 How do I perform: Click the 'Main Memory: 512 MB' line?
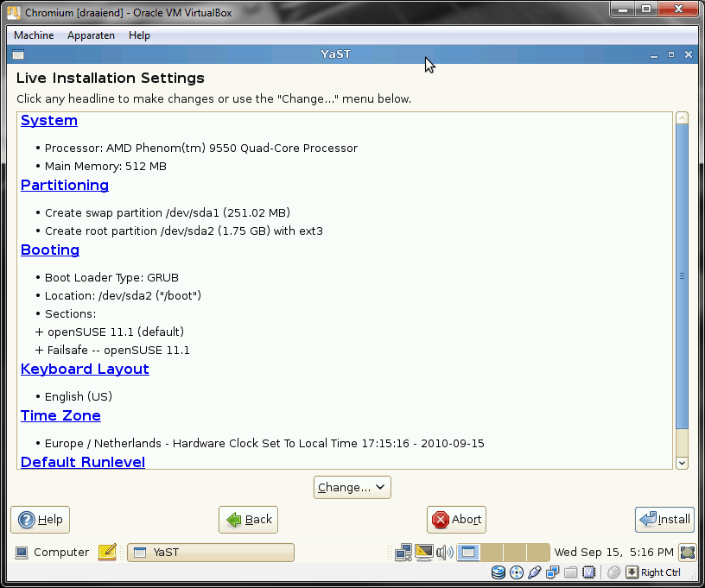[x=105, y=166]
